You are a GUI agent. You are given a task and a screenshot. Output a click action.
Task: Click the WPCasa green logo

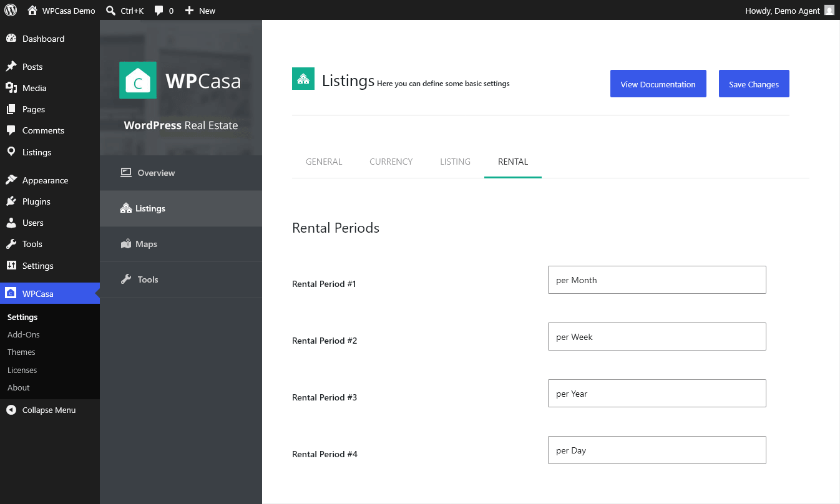pyautogui.click(x=138, y=80)
